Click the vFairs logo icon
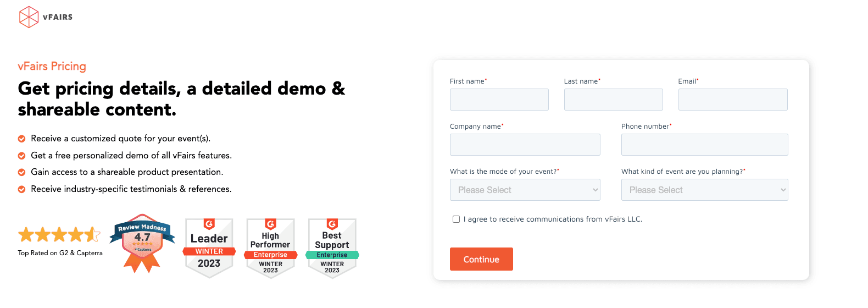This screenshot has height=308, width=868. (x=29, y=17)
